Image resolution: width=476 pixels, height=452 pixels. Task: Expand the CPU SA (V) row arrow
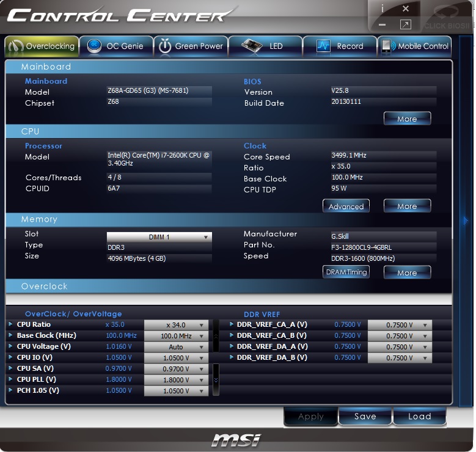10,368
